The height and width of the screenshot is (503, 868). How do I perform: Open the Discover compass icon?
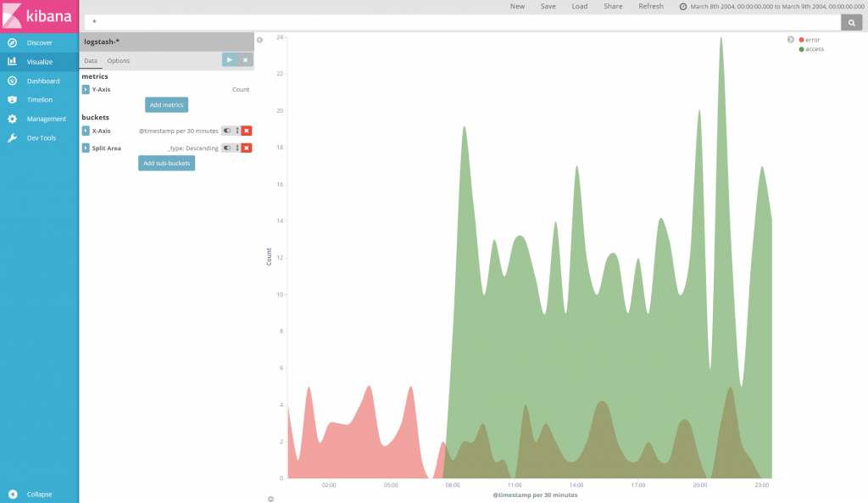pyautogui.click(x=12, y=42)
